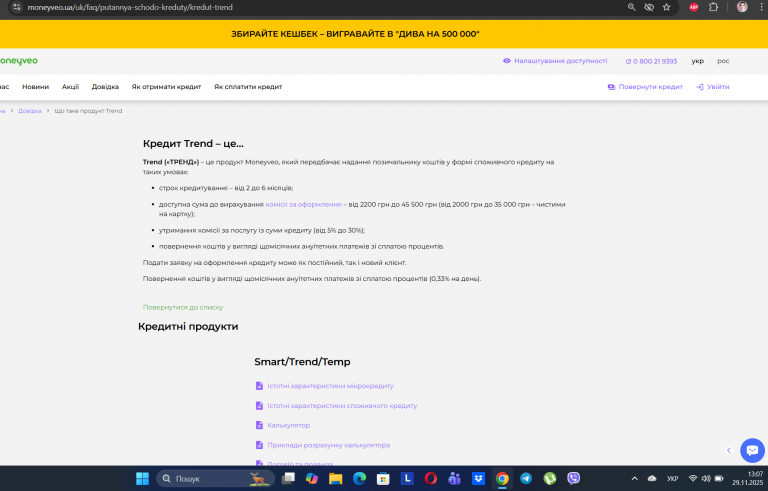Click the site info icon left of the URL
This screenshot has height=491, width=768.
[x=17, y=7]
